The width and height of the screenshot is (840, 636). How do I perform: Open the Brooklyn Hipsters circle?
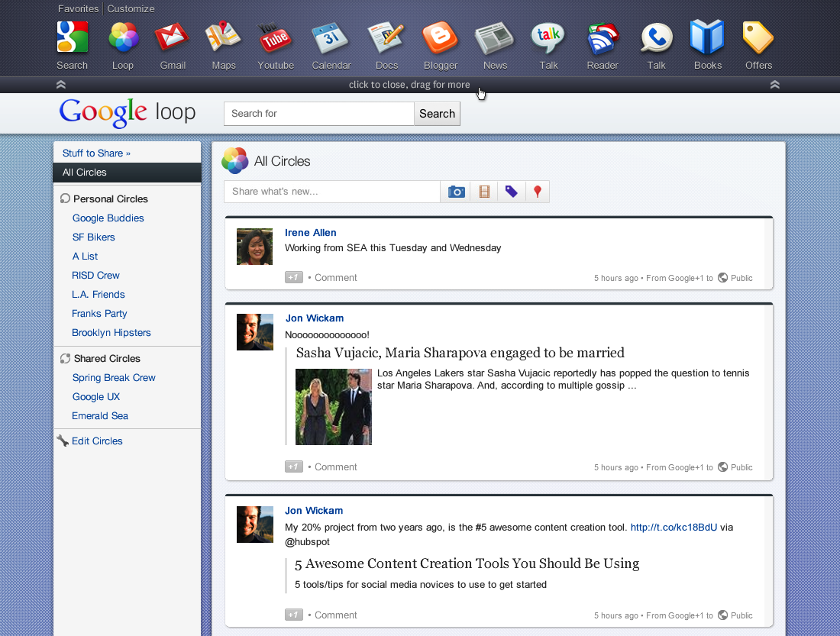click(x=111, y=333)
